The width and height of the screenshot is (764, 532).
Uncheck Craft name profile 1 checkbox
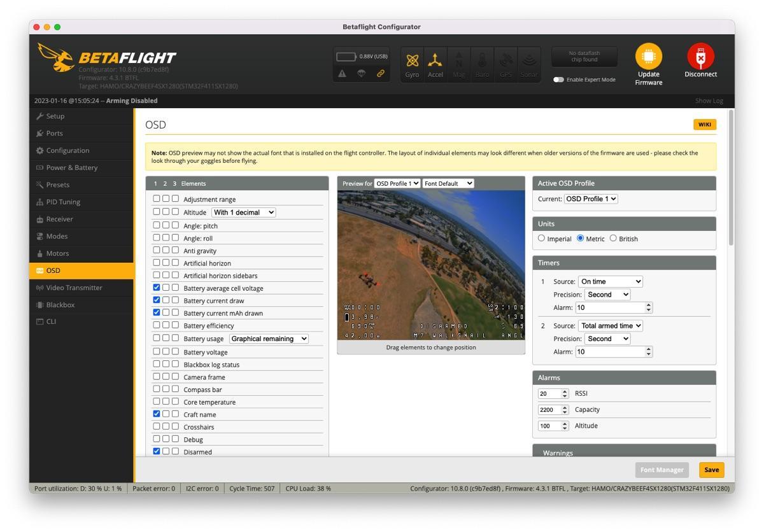pyautogui.click(x=157, y=414)
